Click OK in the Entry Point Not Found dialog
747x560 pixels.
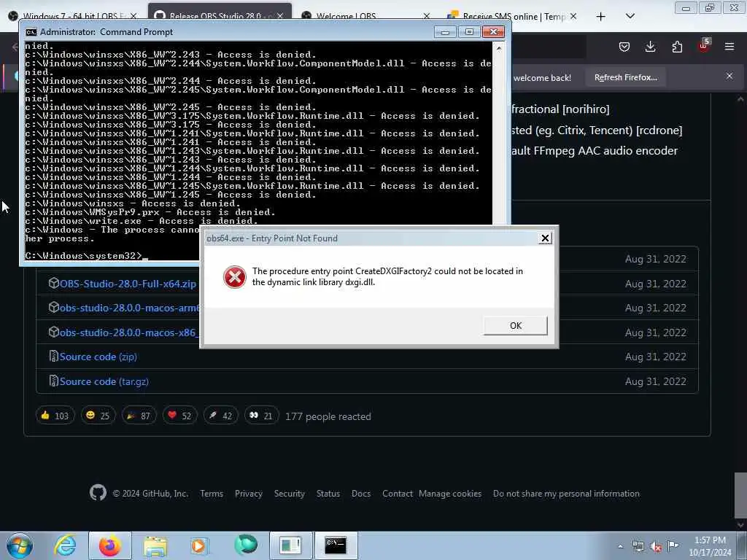coord(516,326)
